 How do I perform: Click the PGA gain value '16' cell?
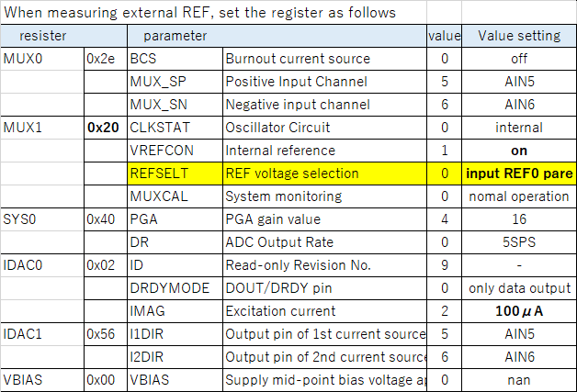(519, 219)
